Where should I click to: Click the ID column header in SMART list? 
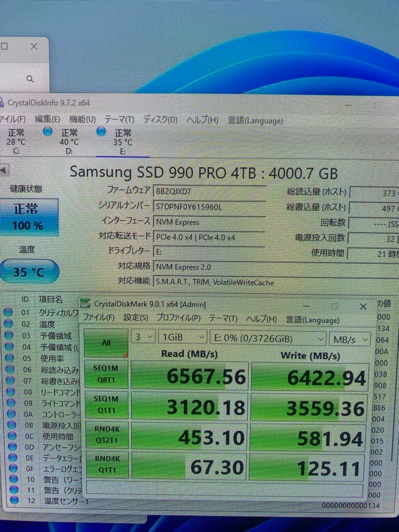(25, 299)
